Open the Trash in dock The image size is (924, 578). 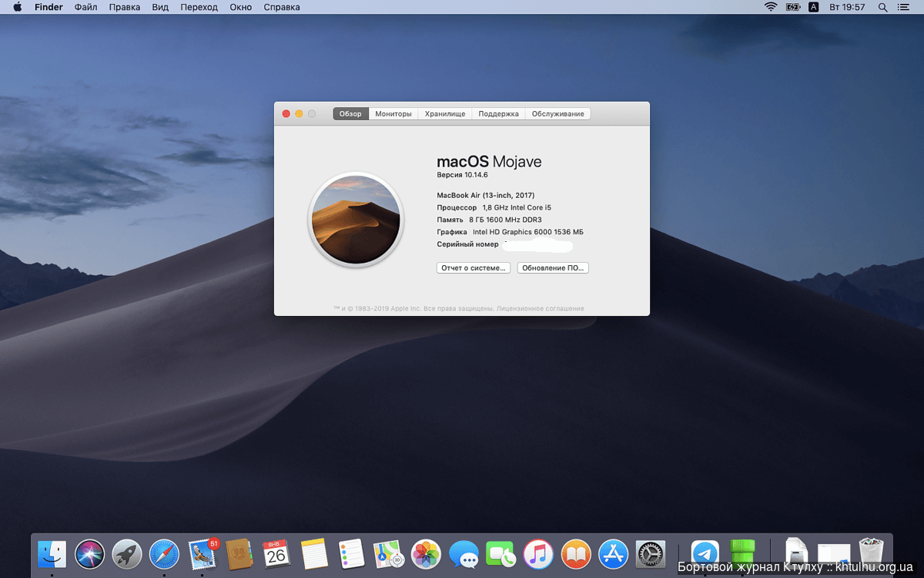pos(871,553)
